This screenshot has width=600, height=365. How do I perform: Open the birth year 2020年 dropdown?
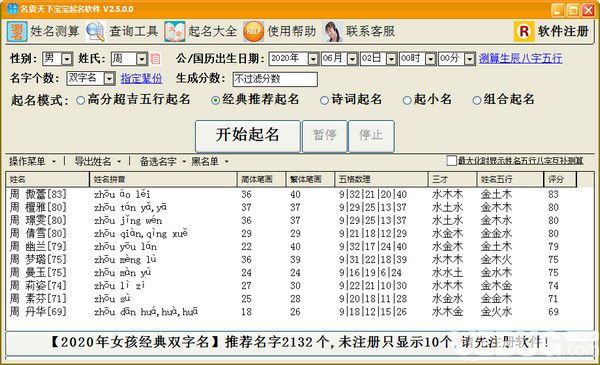[x=313, y=59]
